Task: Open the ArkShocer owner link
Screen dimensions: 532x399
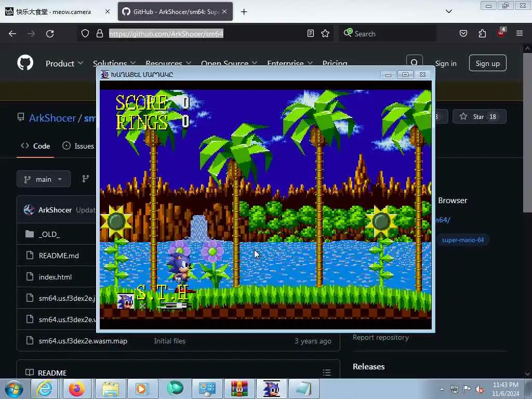Action: (x=52, y=118)
